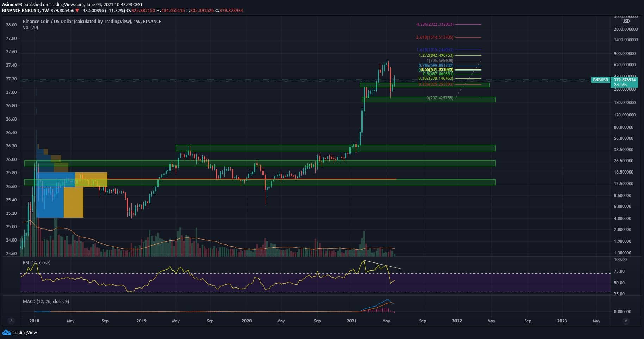This screenshot has width=644, height=339.
Task: Click the 28.00 left axis value
Action: (x=11, y=25)
